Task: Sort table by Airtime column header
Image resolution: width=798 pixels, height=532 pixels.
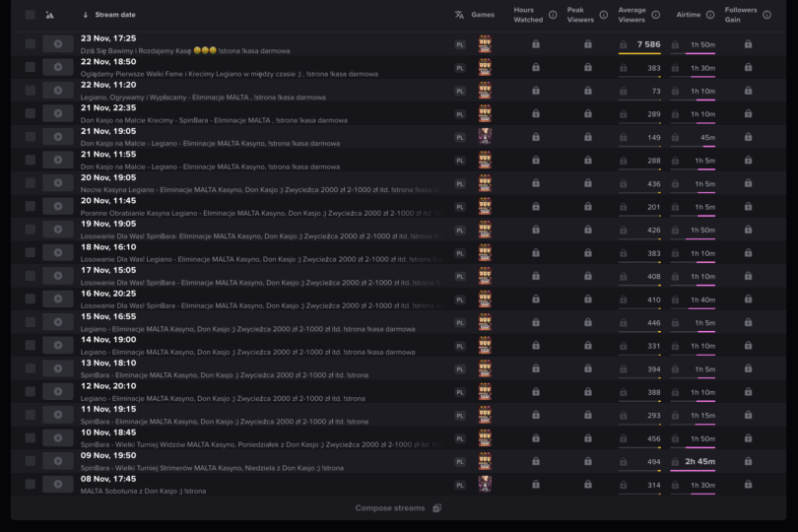Action: pos(688,15)
